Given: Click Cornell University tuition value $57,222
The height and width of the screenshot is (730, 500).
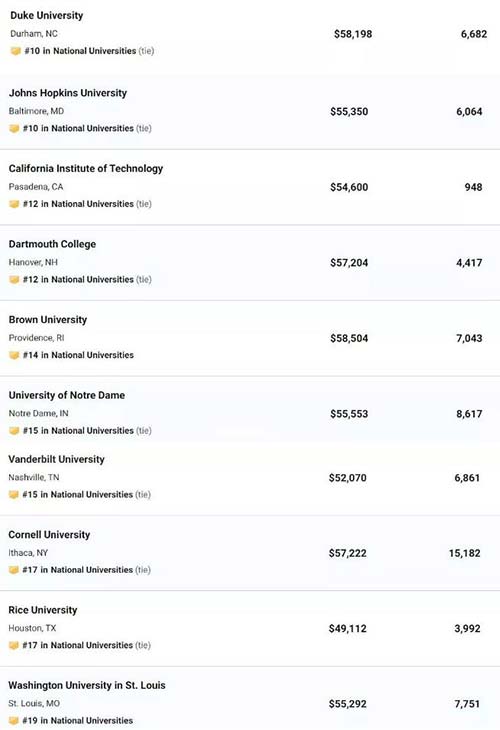Looking at the screenshot, I should (347, 553).
